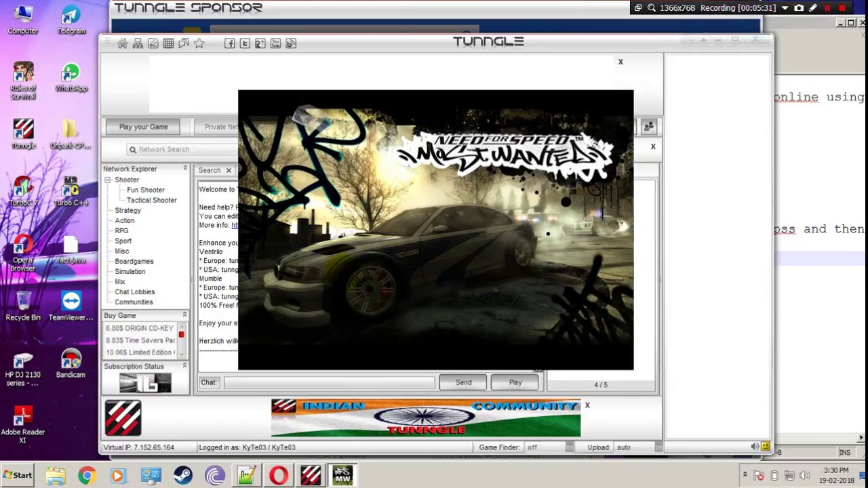Open the Chrome icon on the taskbar
This screenshot has width=868, height=488.
point(87,476)
